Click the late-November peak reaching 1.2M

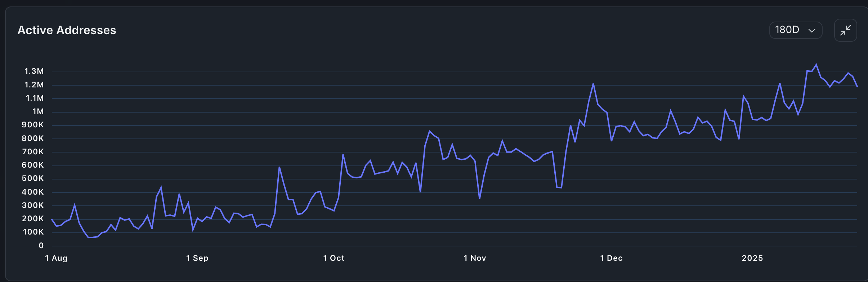click(593, 84)
